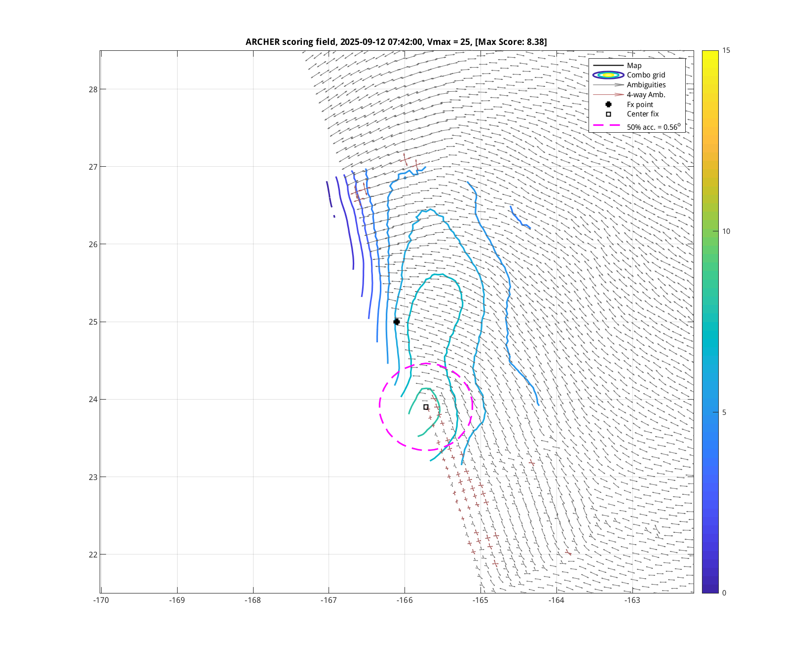Click the 'Ambiguities' legend text
This screenshot has height=666, width=812.
[646, 85]
